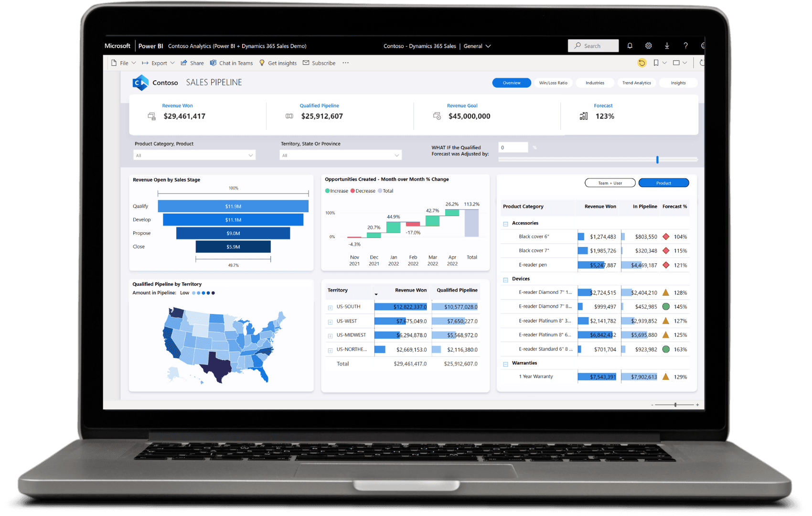Screen dimensions: 812x516
Task: Click the Propose $9.0M funnel bar
Action: tap(233, 233)
